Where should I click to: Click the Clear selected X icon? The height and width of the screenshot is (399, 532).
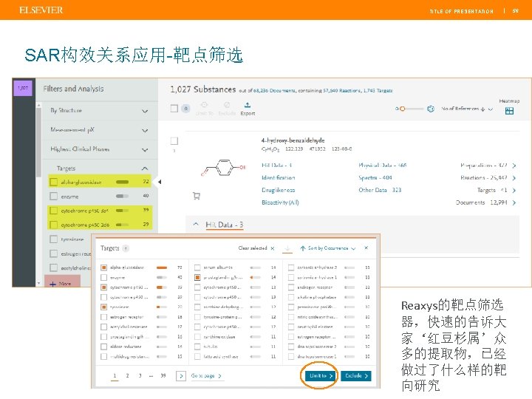(x=273, y=248)
